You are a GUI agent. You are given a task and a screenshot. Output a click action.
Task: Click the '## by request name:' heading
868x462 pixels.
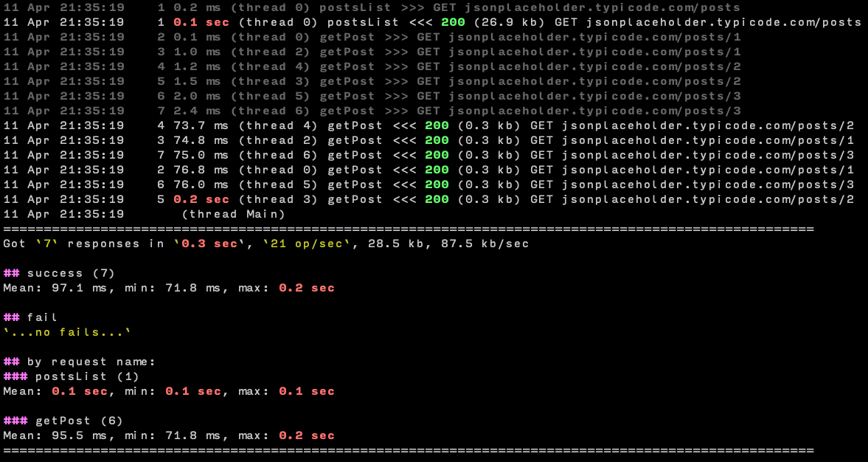click(79, 362)
